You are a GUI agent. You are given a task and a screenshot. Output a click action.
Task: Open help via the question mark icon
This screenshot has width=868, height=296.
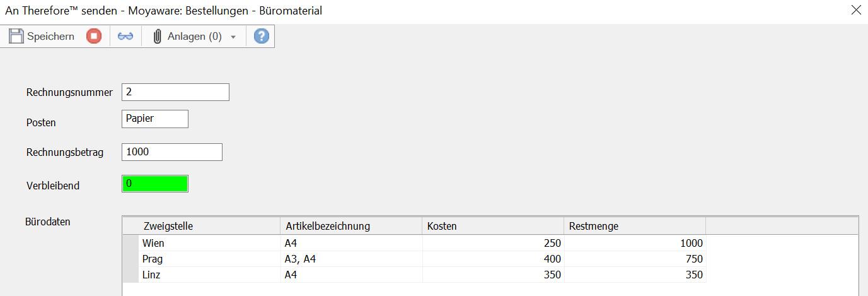[x=262, y=37]
